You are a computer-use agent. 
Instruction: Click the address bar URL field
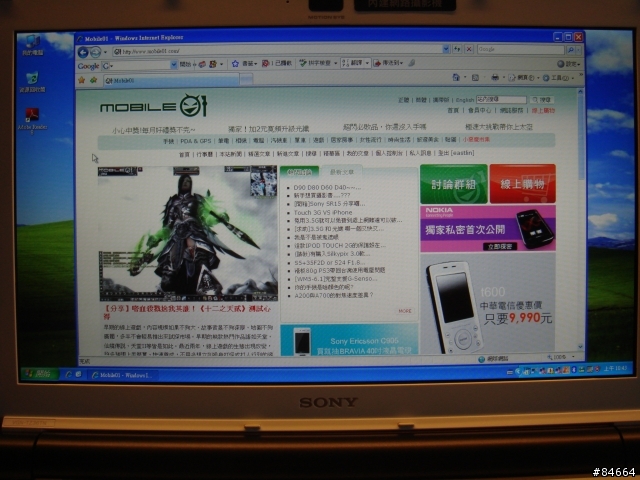[x=278, y=51]
